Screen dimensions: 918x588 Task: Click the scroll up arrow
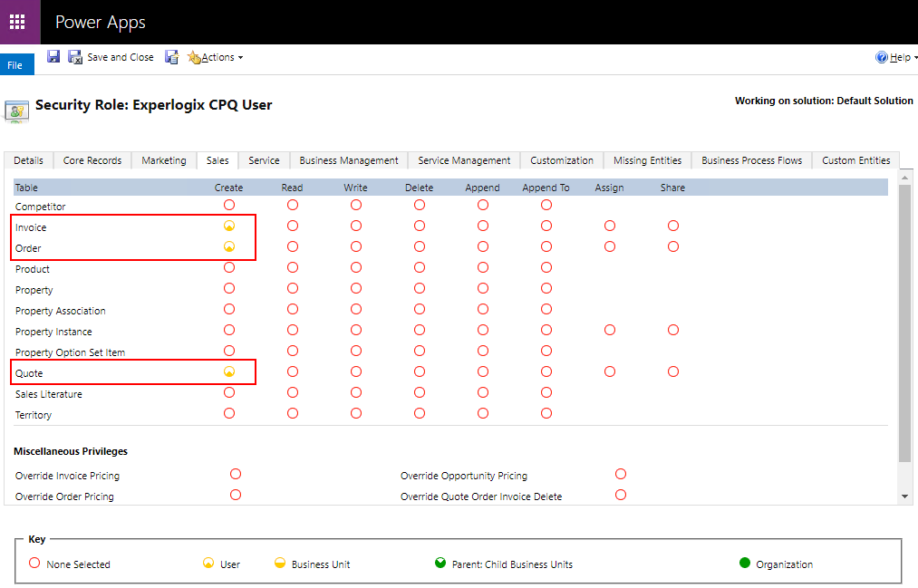(905, 178)
